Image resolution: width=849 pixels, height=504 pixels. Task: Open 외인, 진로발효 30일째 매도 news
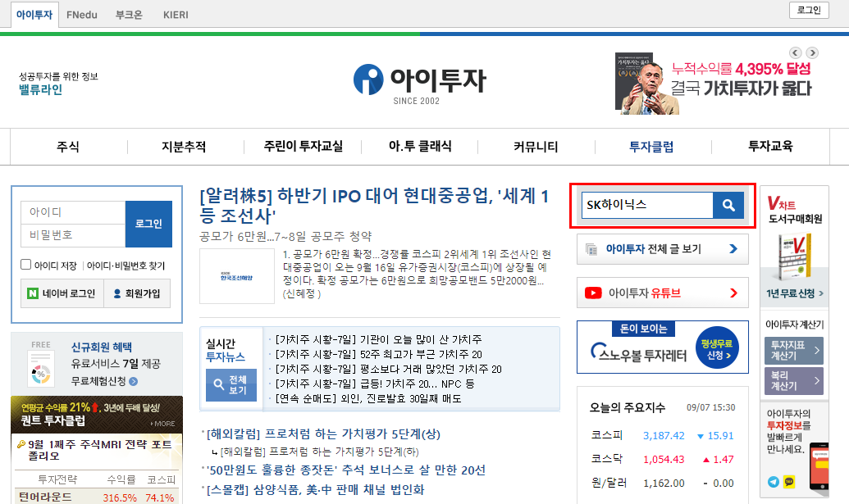point(368,398)
